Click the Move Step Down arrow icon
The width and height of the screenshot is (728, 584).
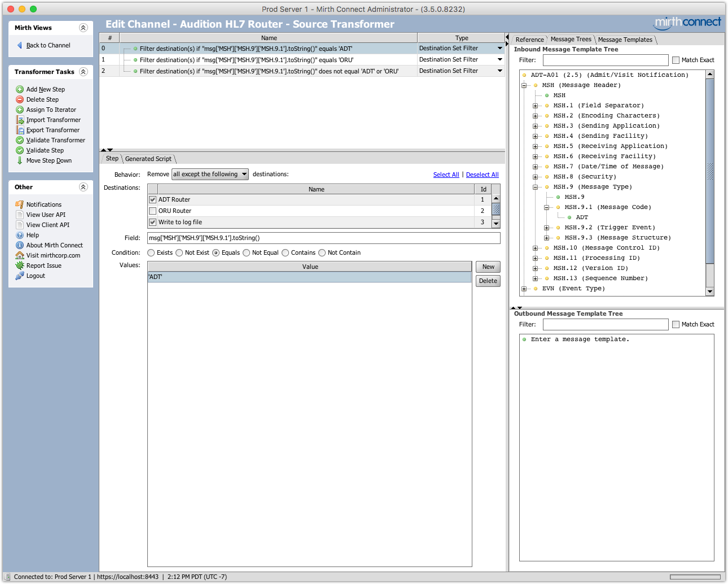click(x=20, y=160)
